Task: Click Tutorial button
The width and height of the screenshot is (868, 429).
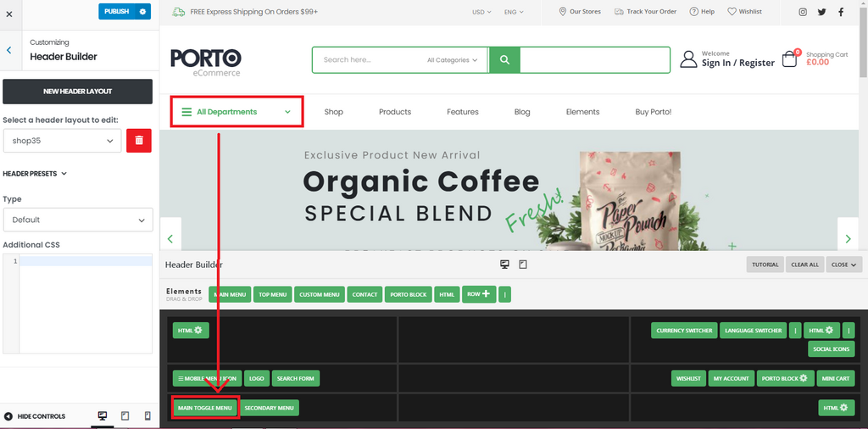Action: point(765,265)
